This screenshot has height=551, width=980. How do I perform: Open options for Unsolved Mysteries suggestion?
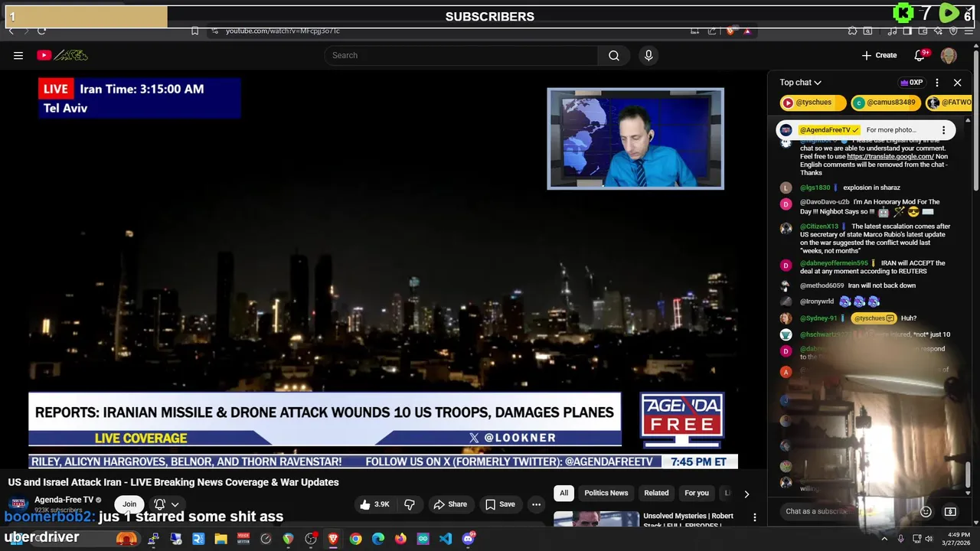click(x=754, y=517)
